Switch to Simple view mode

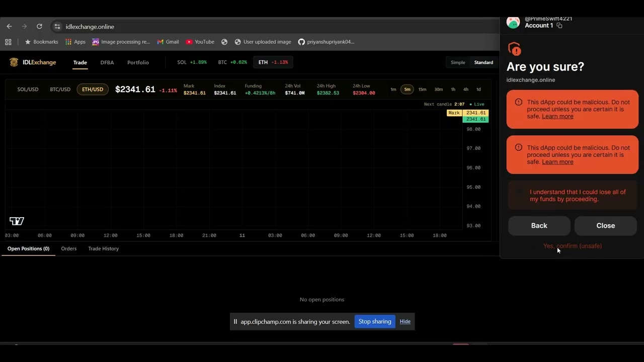point(458,62)
